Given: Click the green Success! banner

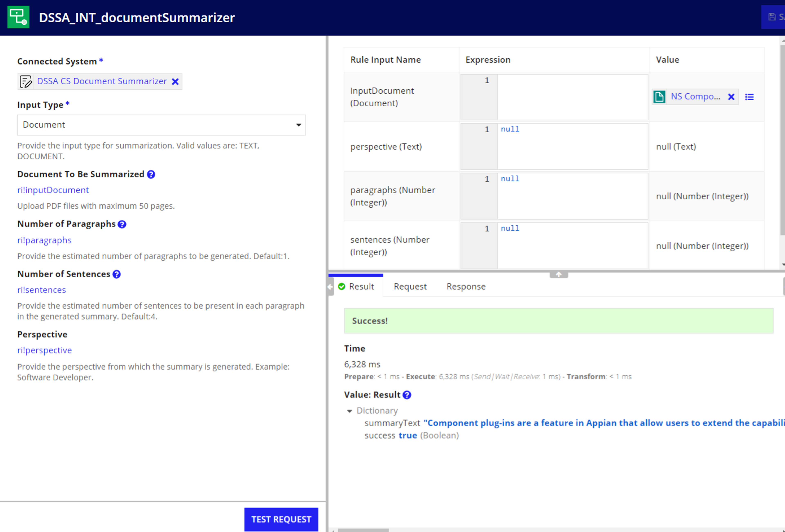Looking at the screenshot, I should [x=559, y=320].
